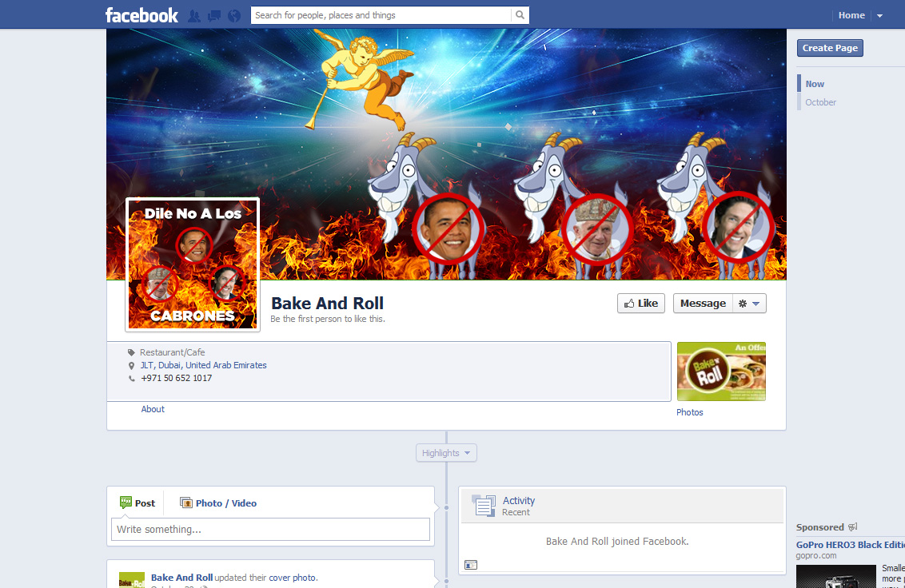Like the Bake And Roll page

click(640, 303)
